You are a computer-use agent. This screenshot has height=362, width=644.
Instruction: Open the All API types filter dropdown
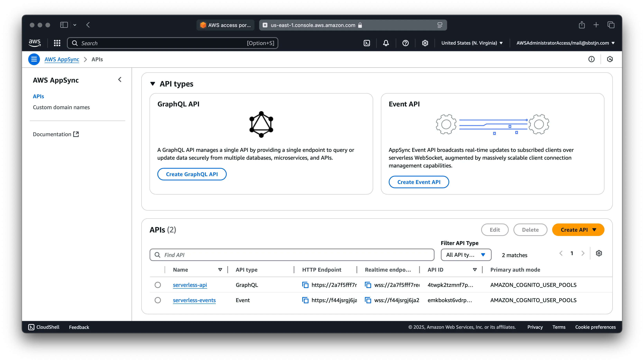pos(466,255)
